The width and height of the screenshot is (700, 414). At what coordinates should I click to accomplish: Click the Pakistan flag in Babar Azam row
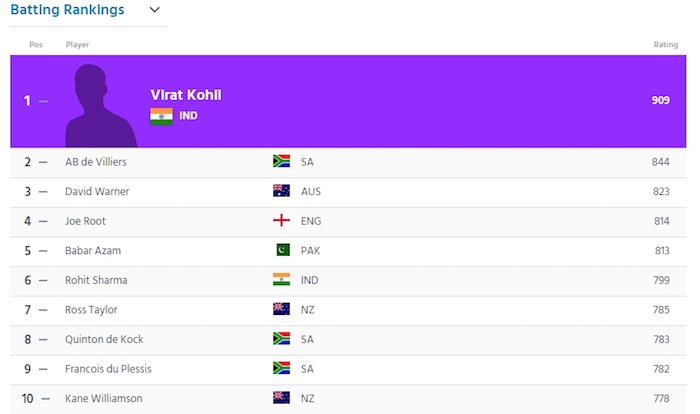[281, 250]
